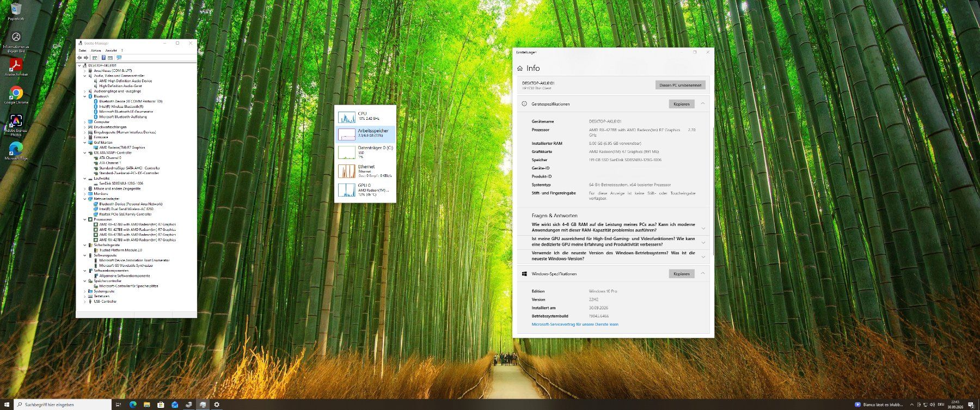Click the home icon in Einstellungen window
This screenshot has height=410, width=980.
pos(520,69)
